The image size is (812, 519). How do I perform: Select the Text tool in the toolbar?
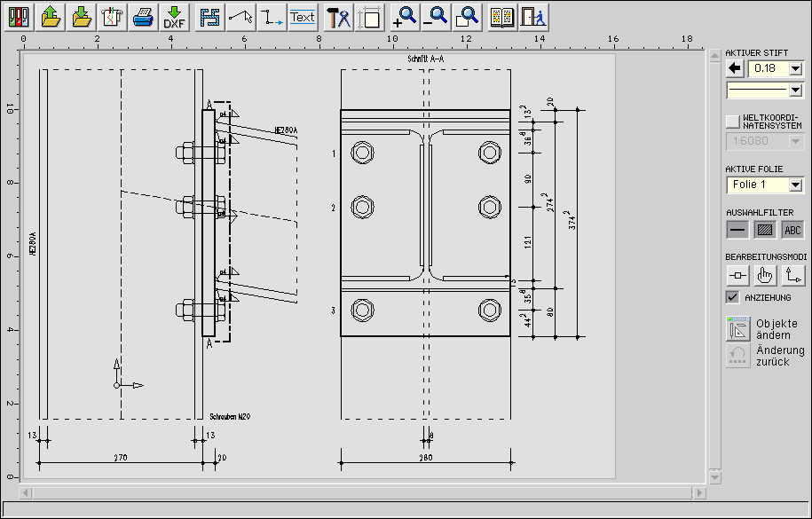(x=303, y=16)
